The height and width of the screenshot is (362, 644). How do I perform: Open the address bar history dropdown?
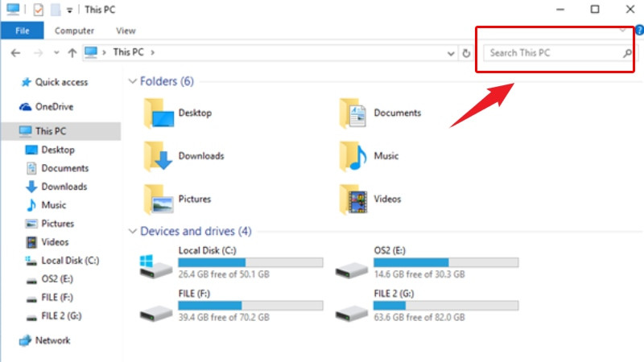point(451,53)
